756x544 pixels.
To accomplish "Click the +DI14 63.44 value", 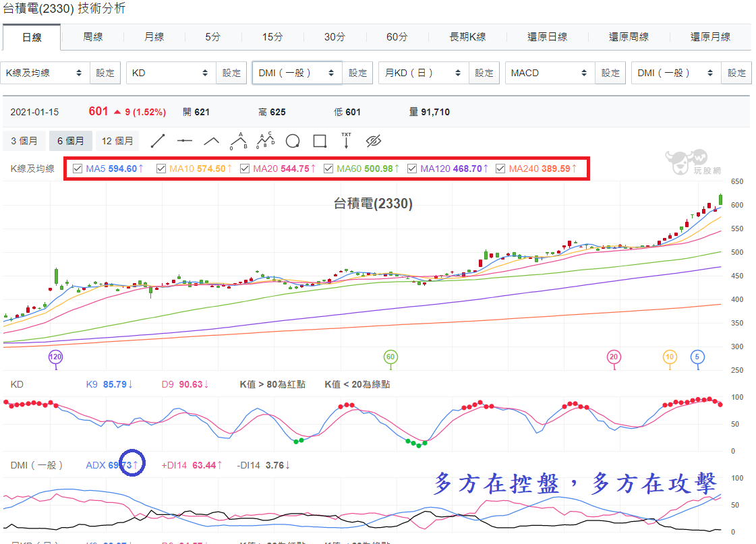I will click(192, 465).
